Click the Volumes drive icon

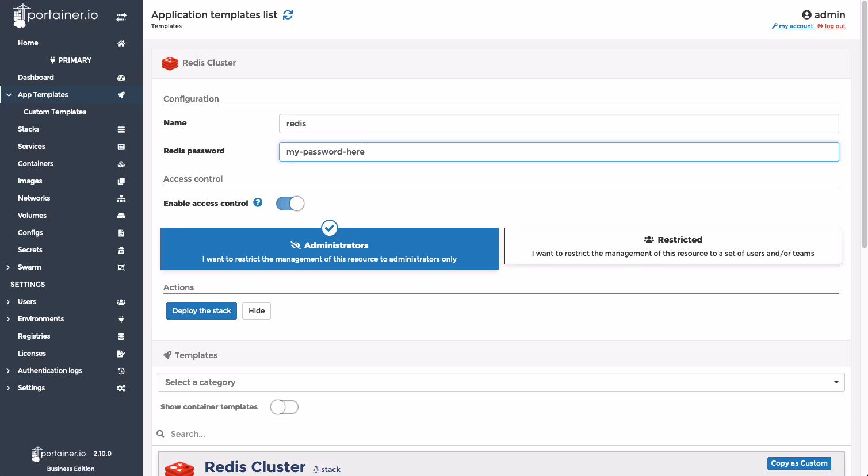[x=121, y=216]
